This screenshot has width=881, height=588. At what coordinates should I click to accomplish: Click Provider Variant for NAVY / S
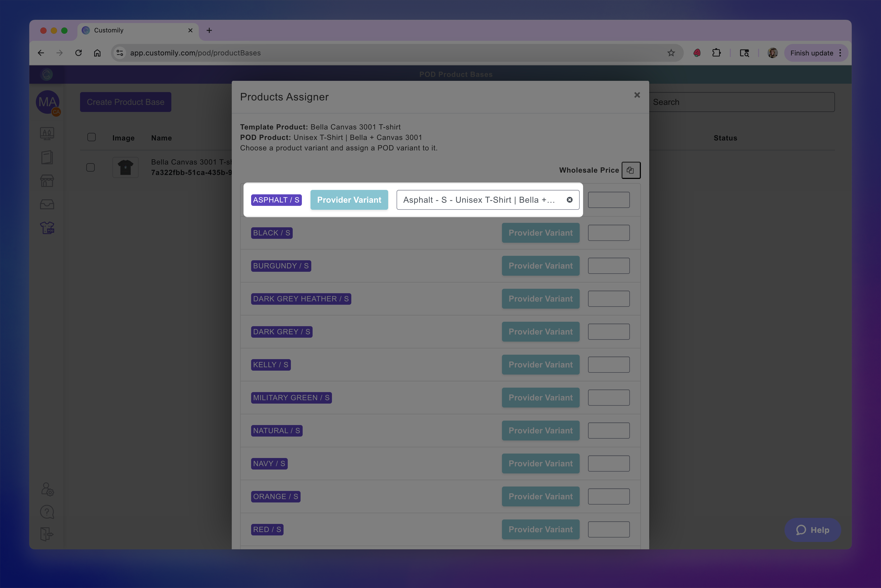point(540,463)
